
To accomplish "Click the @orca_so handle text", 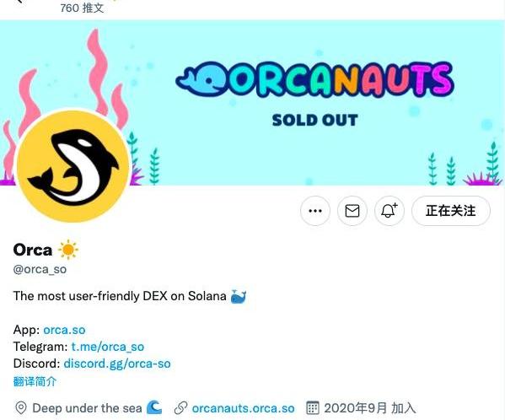I will [40, 269].
